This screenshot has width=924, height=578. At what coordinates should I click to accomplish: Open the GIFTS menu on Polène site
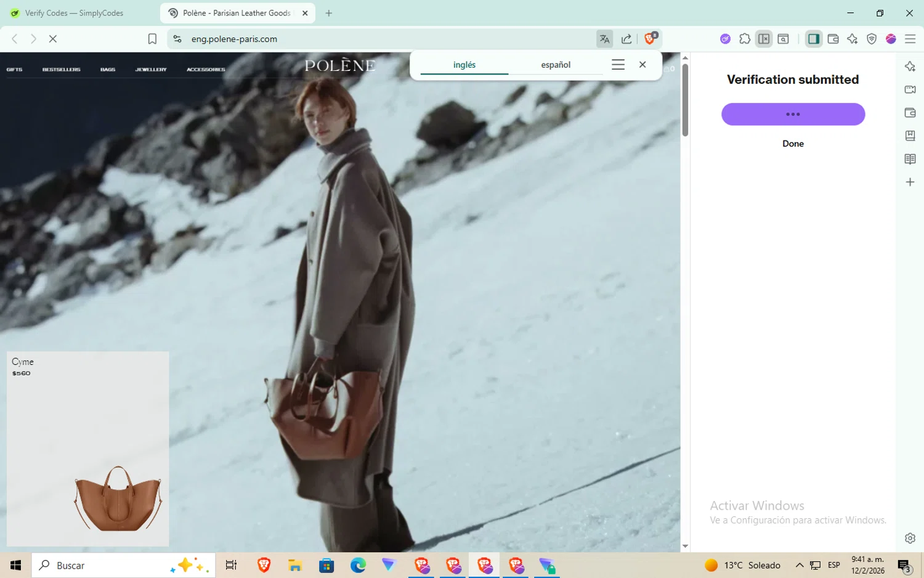(x=14, y=70)
